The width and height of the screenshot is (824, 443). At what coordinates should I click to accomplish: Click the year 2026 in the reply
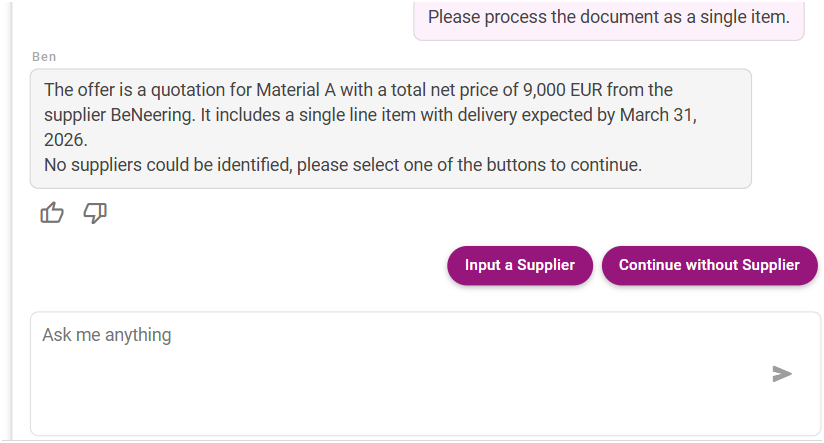pyautogui.click(x=65, y=139)
